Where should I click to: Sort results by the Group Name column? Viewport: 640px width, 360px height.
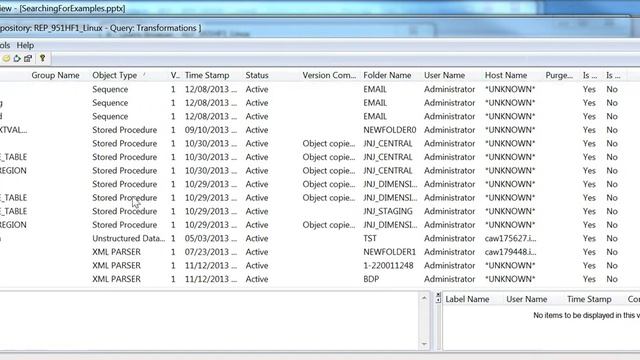click(56, 76)
